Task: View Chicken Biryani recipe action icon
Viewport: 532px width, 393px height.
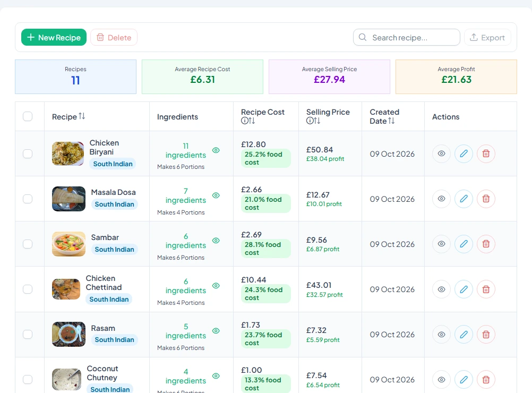Action: [x=441, y=153]
